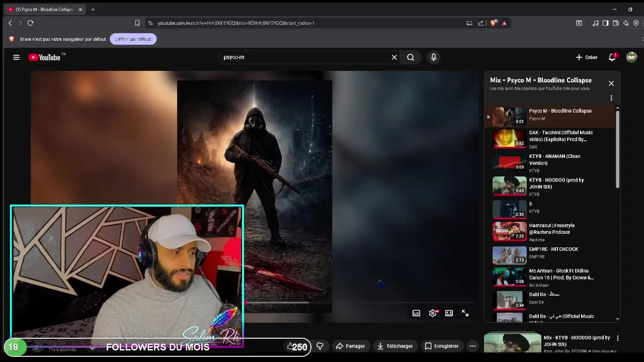Click the Partager button
Viewport: 644px width, 362px height.
(x=350, y=346)
